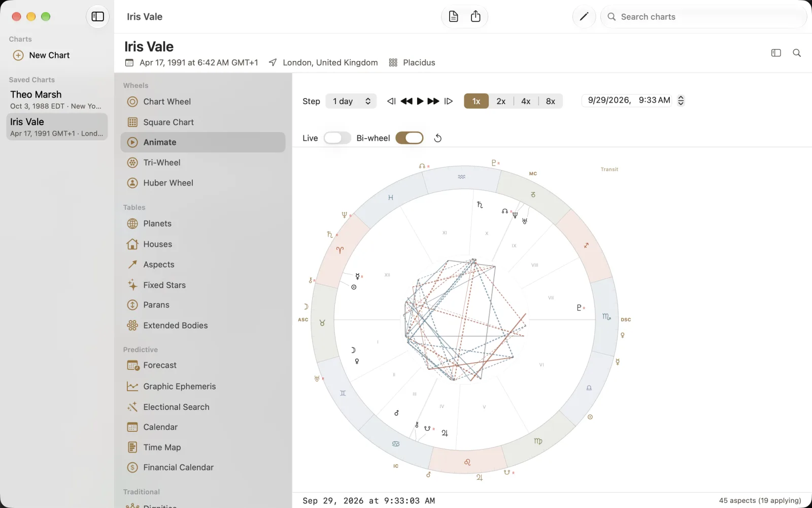Screen dimensions: 812x508
Task: Open Fixed Stars table
Action: [x=203, y=285]
